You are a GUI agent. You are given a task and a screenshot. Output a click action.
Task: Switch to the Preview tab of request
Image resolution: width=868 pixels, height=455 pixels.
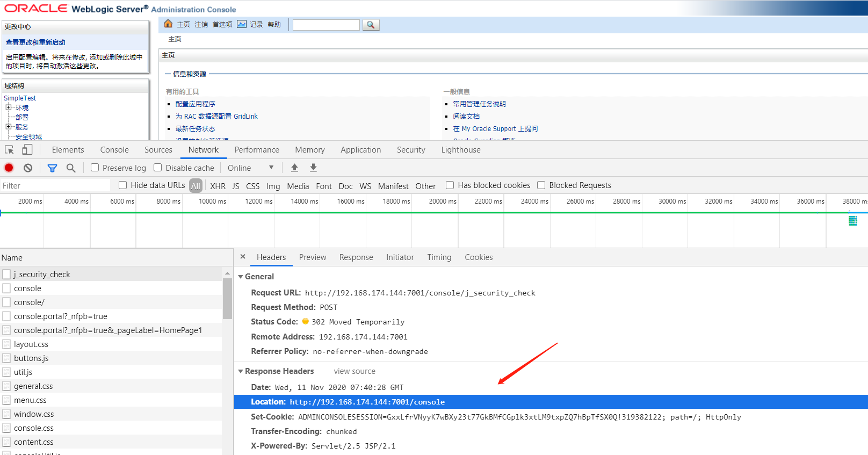[313, 257]
